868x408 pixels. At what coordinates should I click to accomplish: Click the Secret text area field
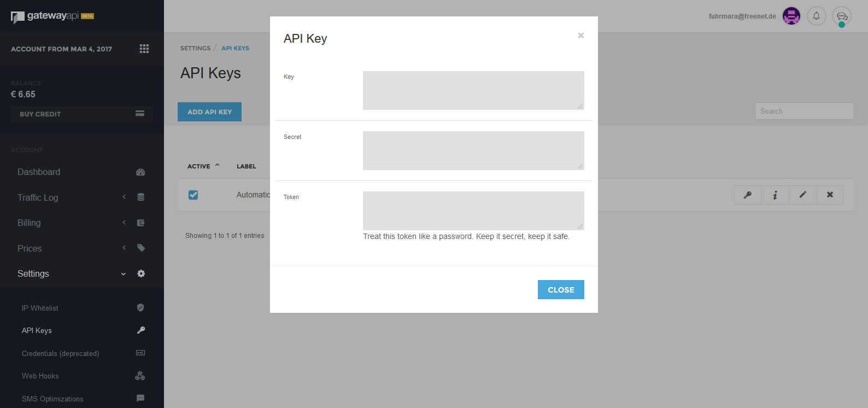(473, 150)
